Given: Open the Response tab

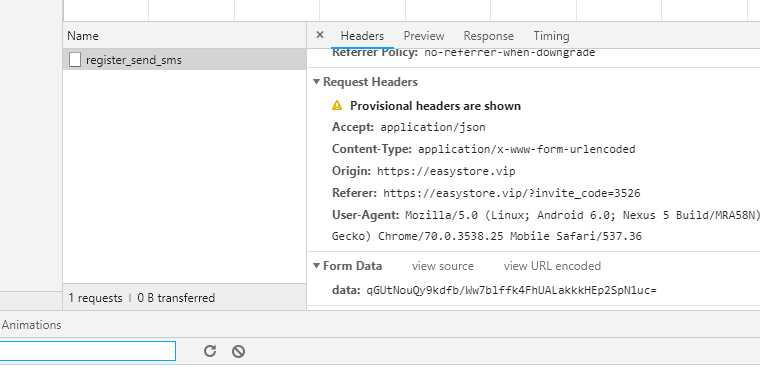Looking at the screenshot, I should (488, 36).
